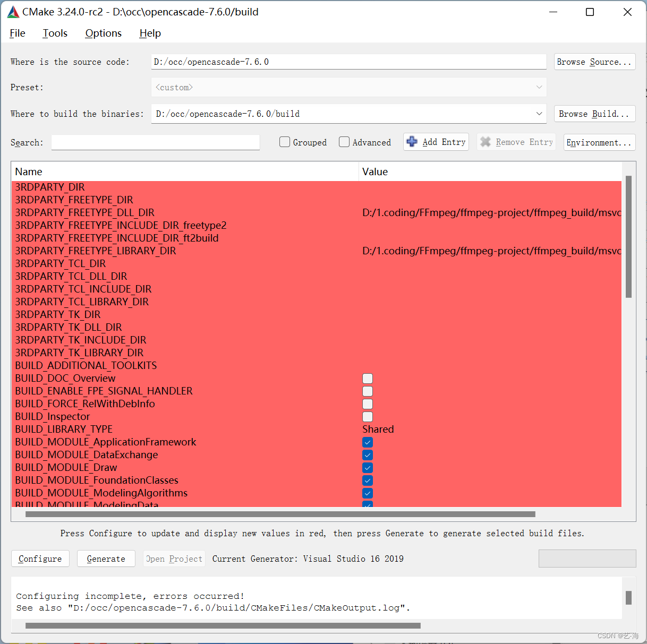Screen dimensions: 647x644
Task: Enable the Grouped checkbox
Action: coord(285,142)
